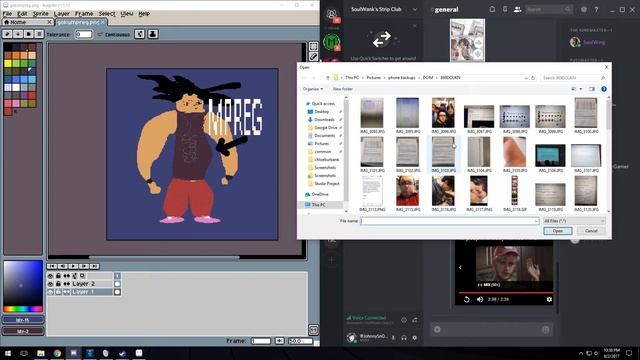Viewport: 640px width, 360px height.
Task: Toggle timeline visibility button at bottom right
Action: [313, 329]
